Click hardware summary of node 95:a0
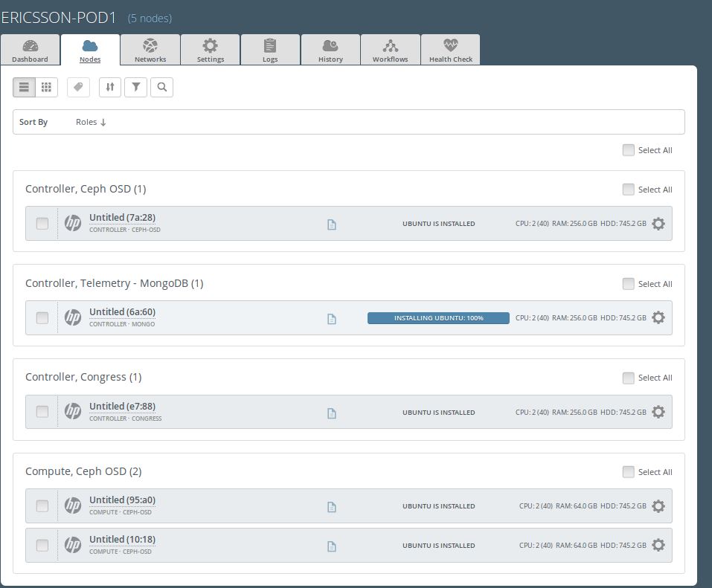Viewport: 712px width, 588px height. point(583,506)
